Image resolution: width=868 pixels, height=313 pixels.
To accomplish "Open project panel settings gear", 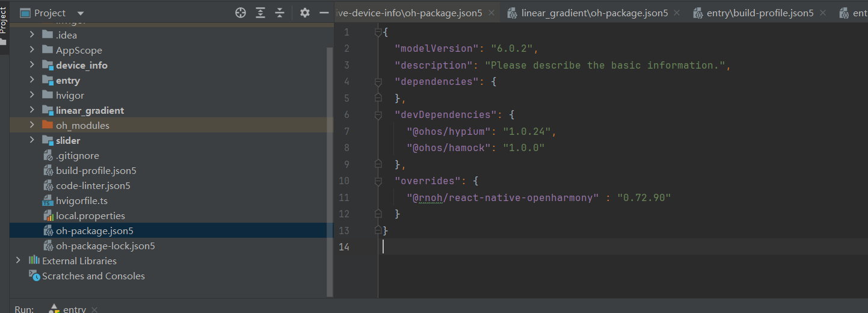I will pyautogui.click(x=305, y=13).
